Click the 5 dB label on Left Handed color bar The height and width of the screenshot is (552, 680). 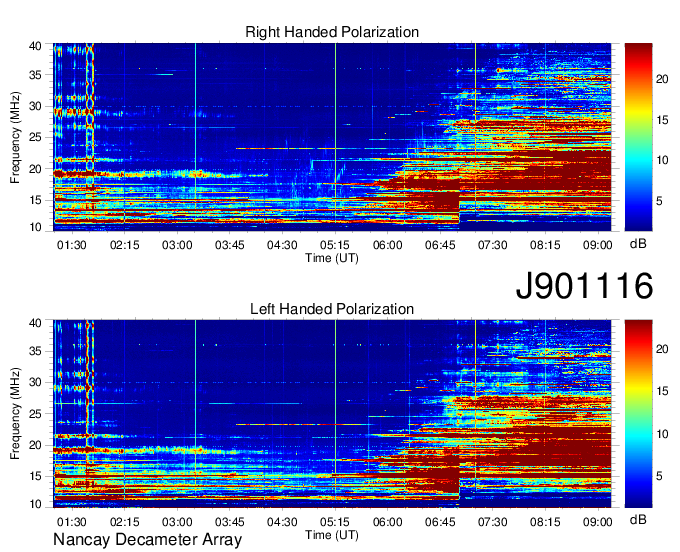coord(659,476)
